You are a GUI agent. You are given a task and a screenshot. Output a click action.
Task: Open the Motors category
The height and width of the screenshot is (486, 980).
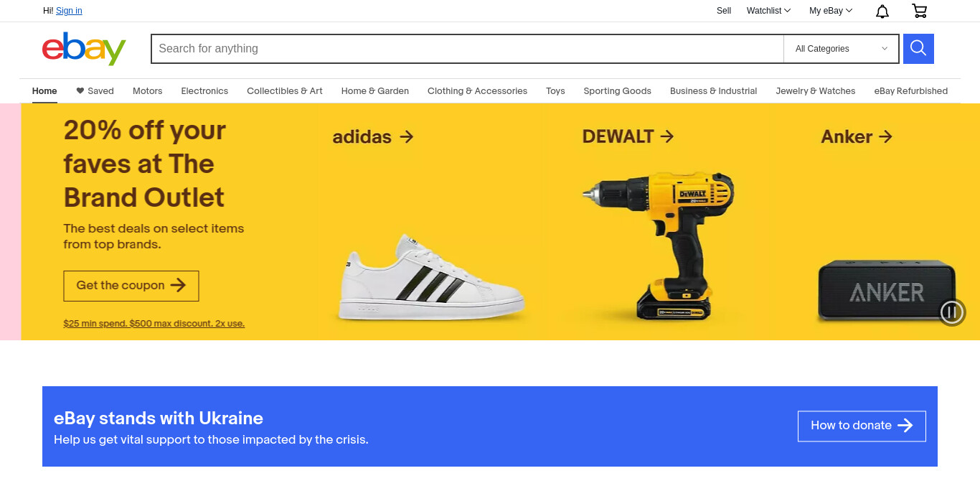pos(148,91)
